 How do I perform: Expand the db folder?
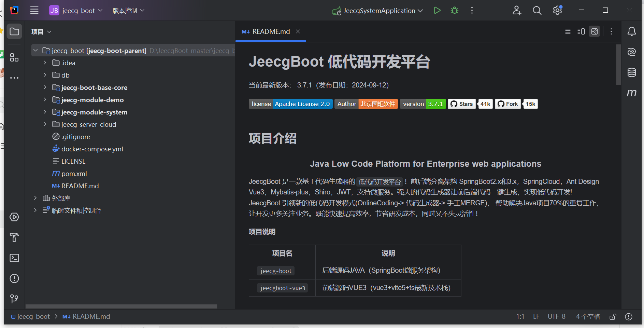pyautogui.click(x=45, y=75)
